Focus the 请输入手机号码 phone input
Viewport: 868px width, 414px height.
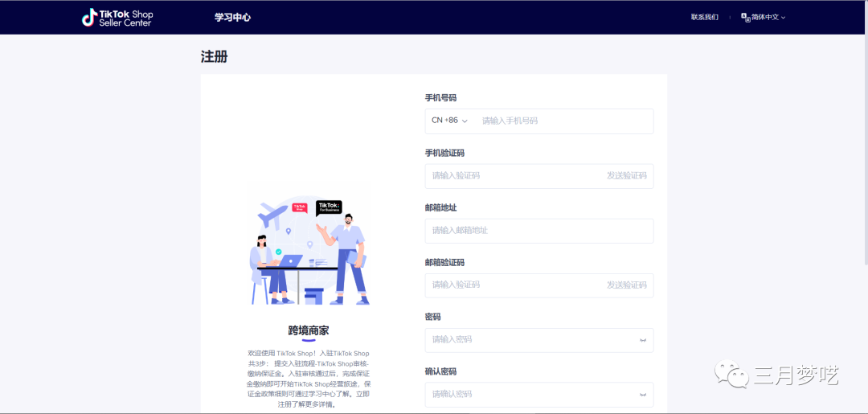pyautogui.click(x=563, y=121)
